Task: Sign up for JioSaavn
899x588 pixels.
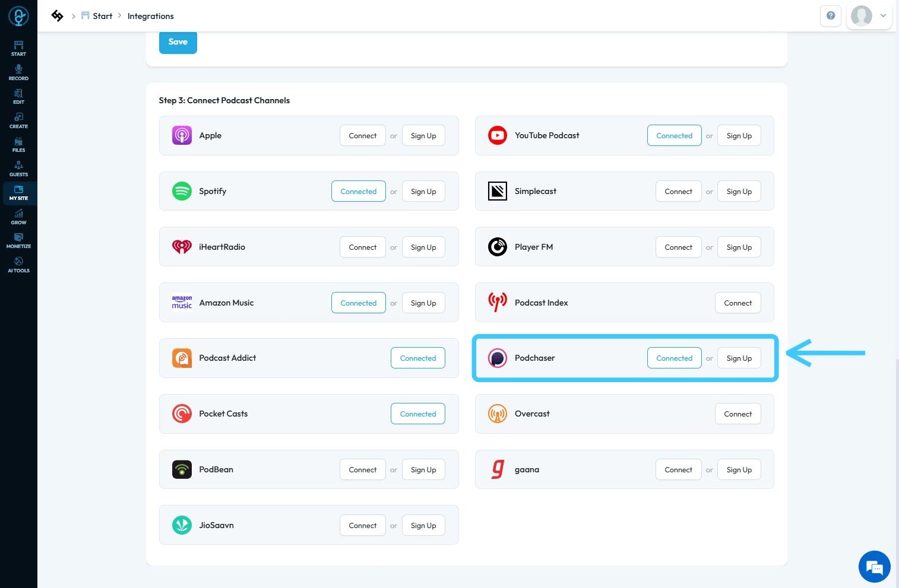Action: tap(423, 526)
